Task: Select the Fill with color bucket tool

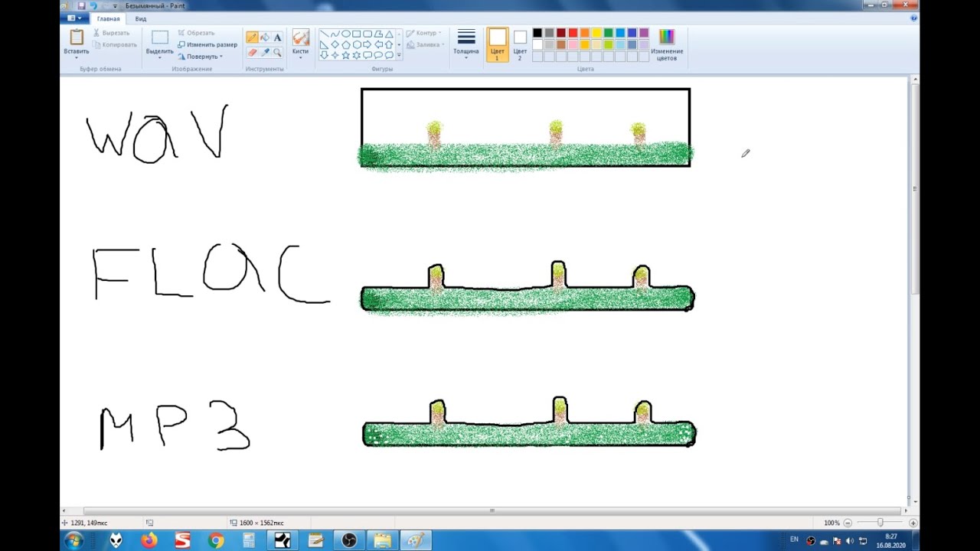Action: tap(265, 37)
